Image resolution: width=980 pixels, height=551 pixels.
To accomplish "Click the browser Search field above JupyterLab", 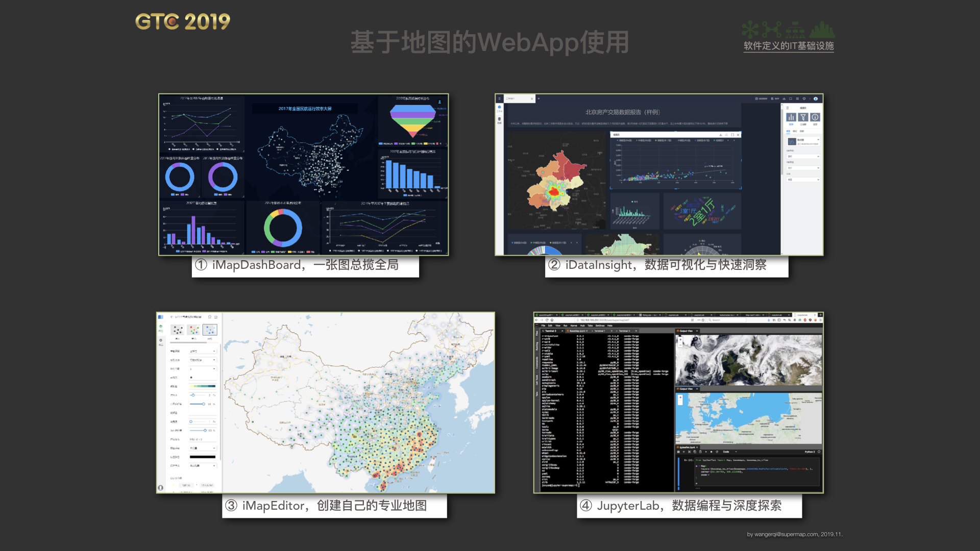I will [x=727, y=320].
